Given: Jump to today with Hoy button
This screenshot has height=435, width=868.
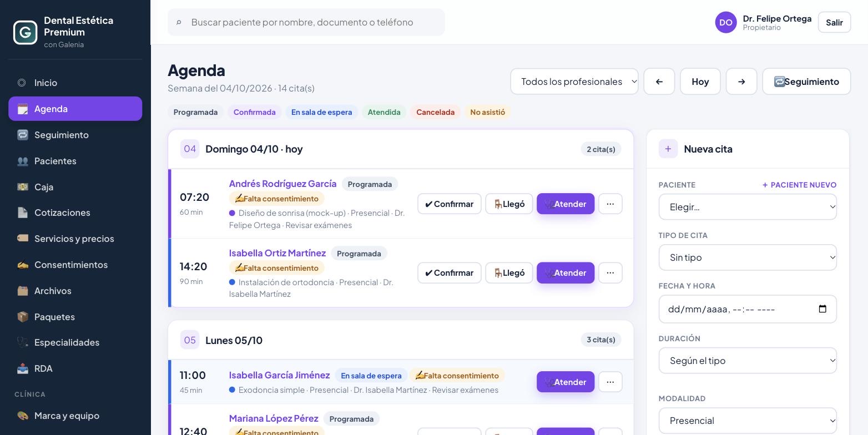Looking at the screenshot, I should pos(700,82).
